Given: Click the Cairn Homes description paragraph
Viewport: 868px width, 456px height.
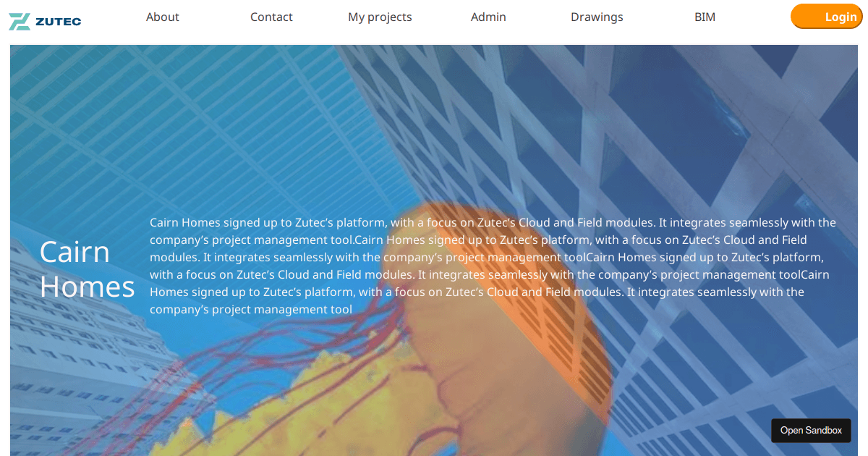Looking at the screenshot, I should pyautogui.click(x=493, y=266).
